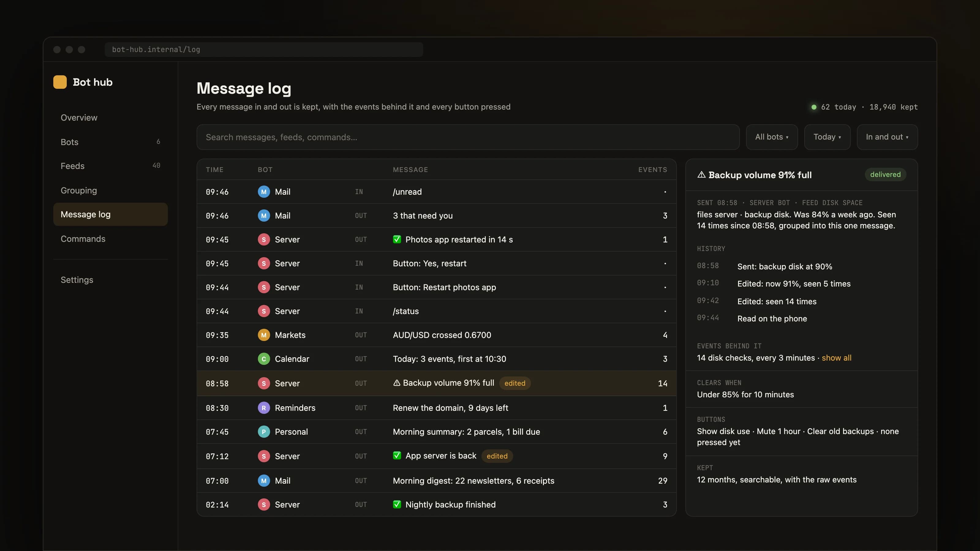Click the 14 events count in Backup row
Screen dimensions: 980x551
[x=662, y=383]
